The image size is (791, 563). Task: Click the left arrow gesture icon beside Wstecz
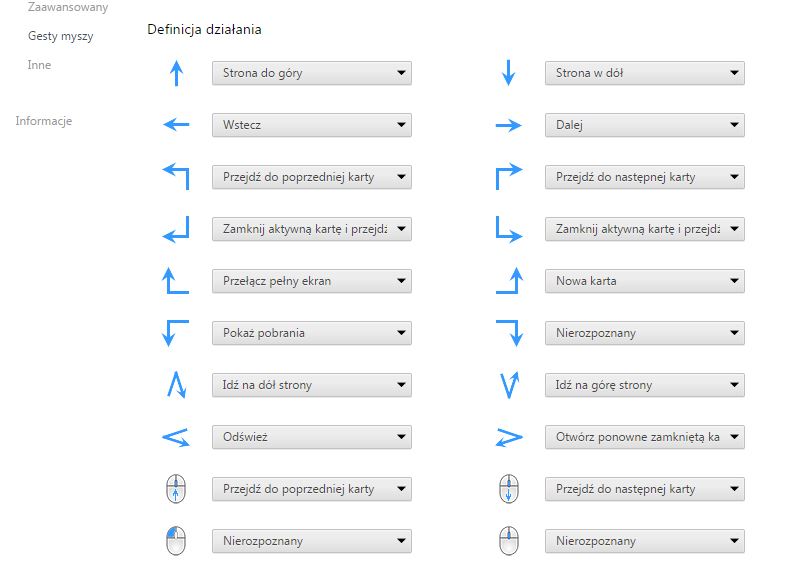point(176,124)
